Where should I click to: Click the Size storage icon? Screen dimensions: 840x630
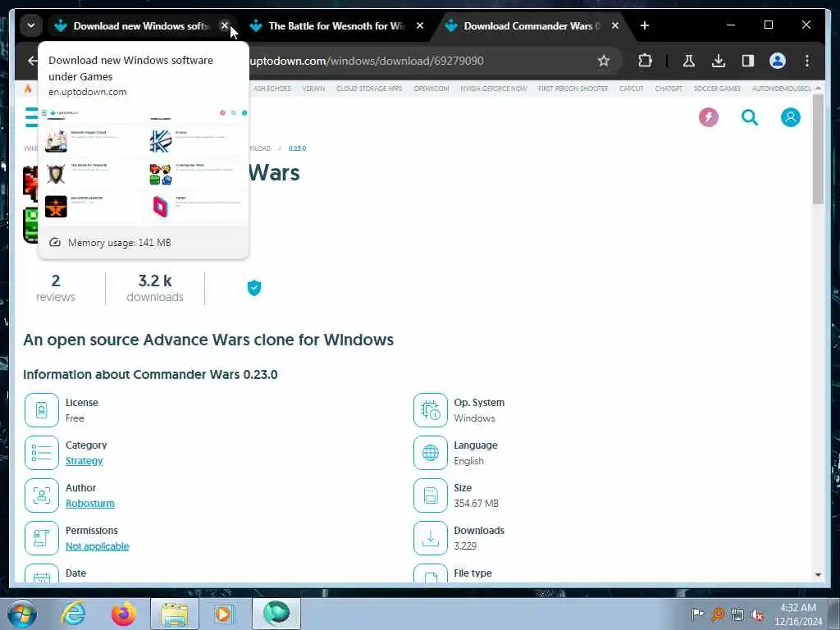(430, 495)
